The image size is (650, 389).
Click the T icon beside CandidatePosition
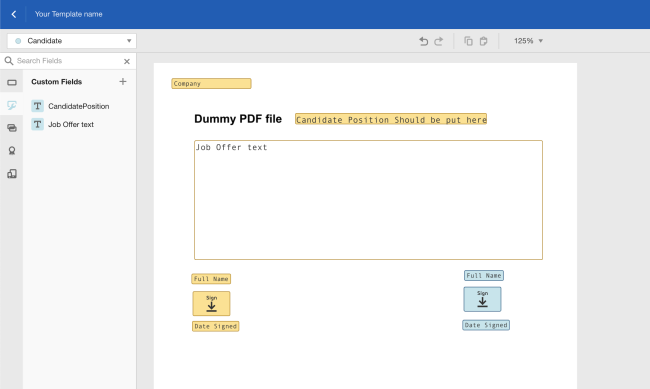pos(37,106)
